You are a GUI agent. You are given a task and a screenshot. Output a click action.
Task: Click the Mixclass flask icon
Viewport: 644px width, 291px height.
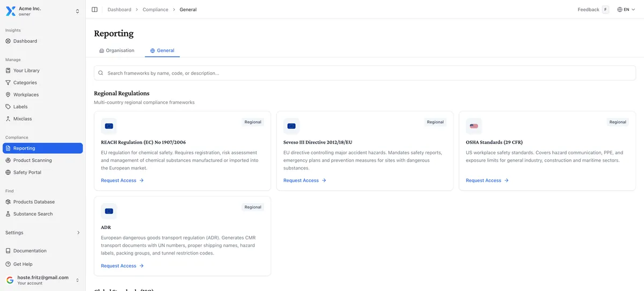point(8,119)
